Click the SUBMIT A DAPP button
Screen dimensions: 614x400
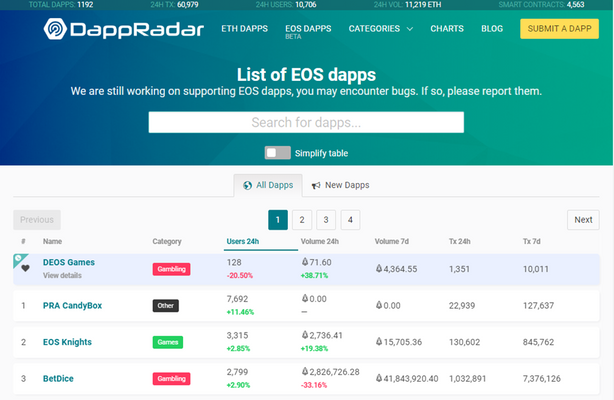[559, 29]
